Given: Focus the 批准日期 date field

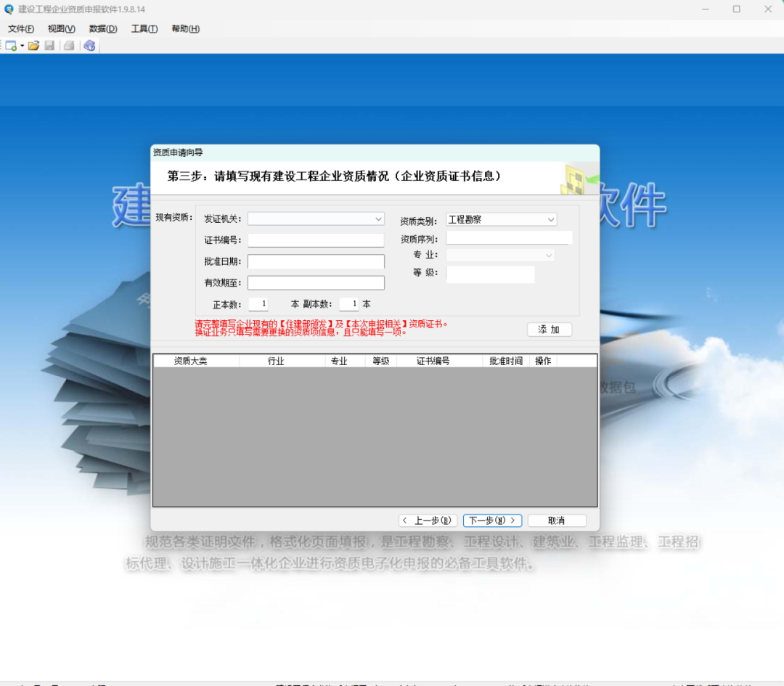Looking at the screenshot, I should click(x=316, y=261).
